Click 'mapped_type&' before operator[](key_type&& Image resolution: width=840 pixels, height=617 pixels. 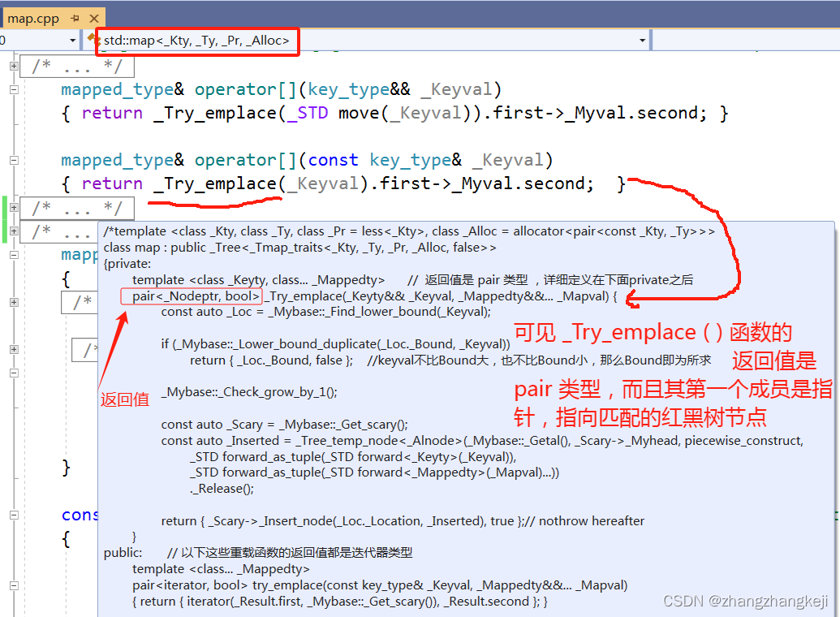123,89
